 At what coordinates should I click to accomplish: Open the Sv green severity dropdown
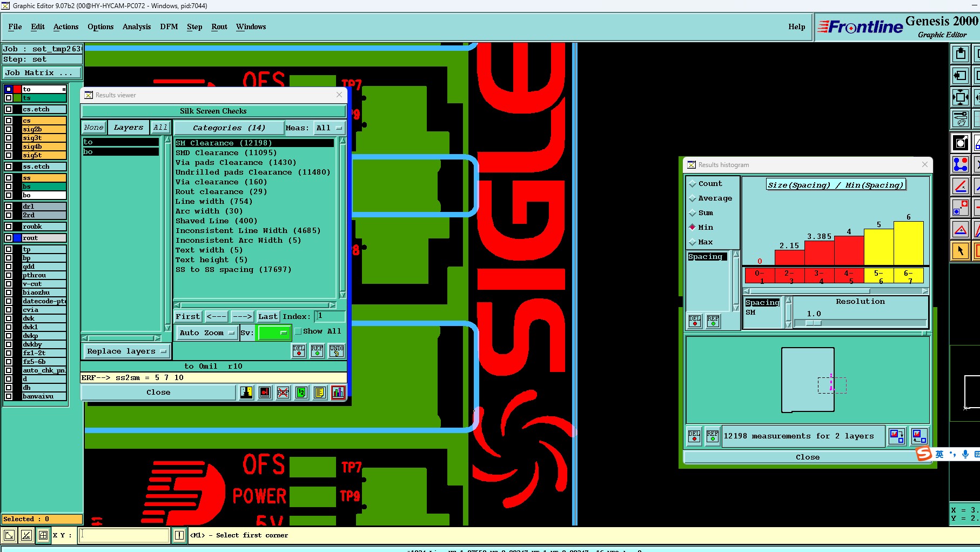(274, 333)
